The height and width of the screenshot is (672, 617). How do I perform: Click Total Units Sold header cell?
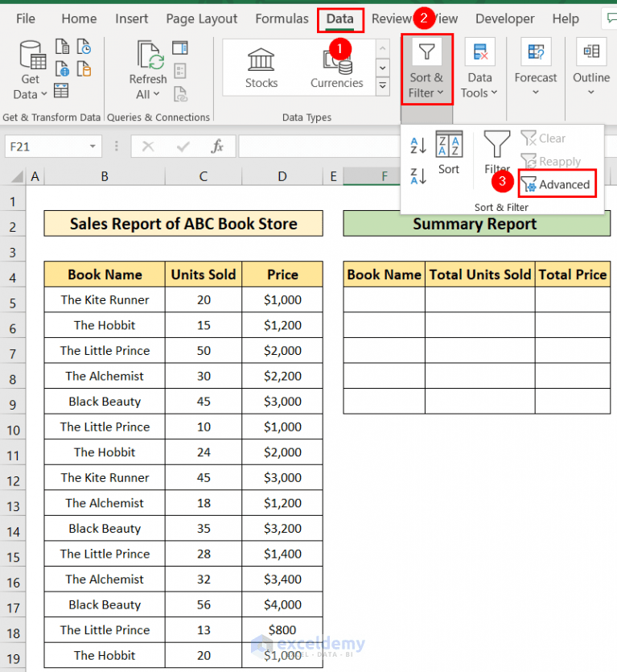point(480,274)
